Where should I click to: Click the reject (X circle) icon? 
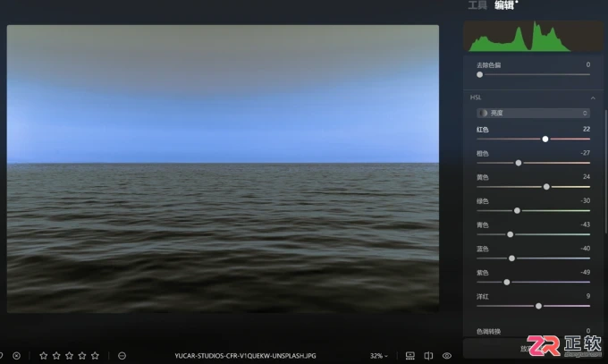pos(16,355)
